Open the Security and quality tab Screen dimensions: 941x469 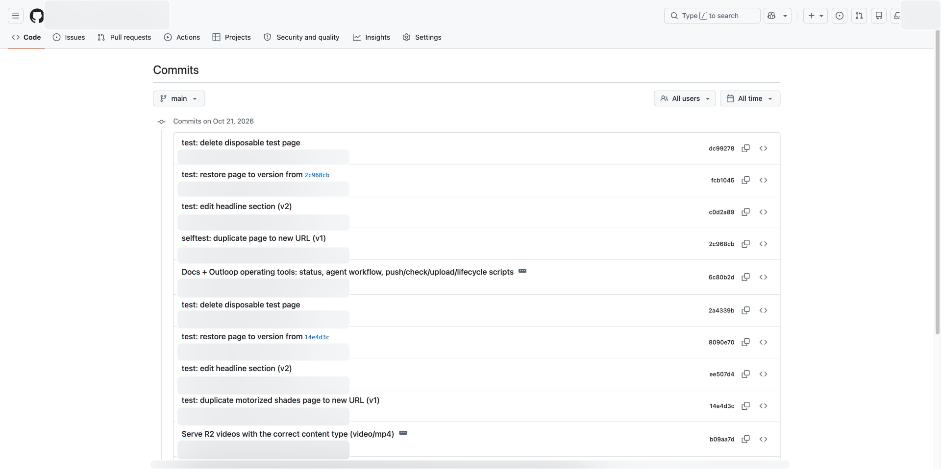click(302, 37)
